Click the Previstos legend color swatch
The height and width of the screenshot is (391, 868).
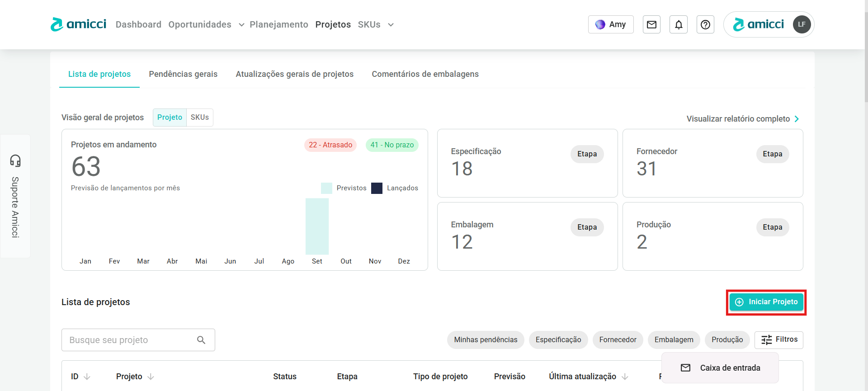coord(326,188)
